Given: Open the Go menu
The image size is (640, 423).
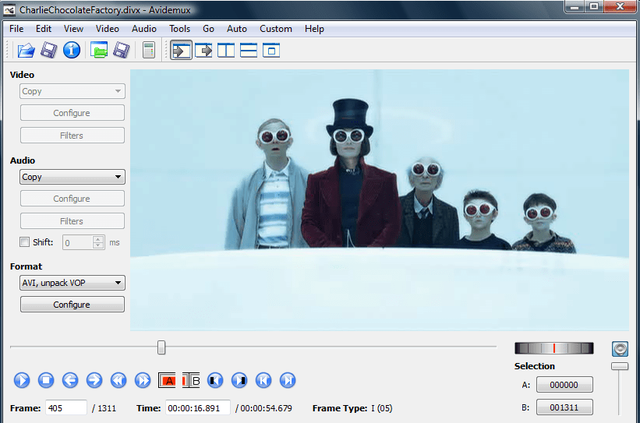Looking at the screenshot, I should tap(208, 29).
